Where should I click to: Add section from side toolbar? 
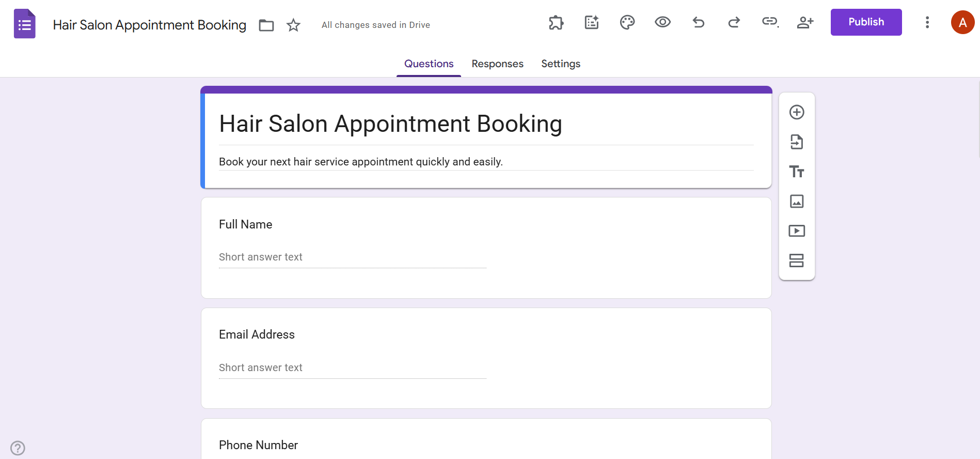pyautogui.click(x=797, y=261)
